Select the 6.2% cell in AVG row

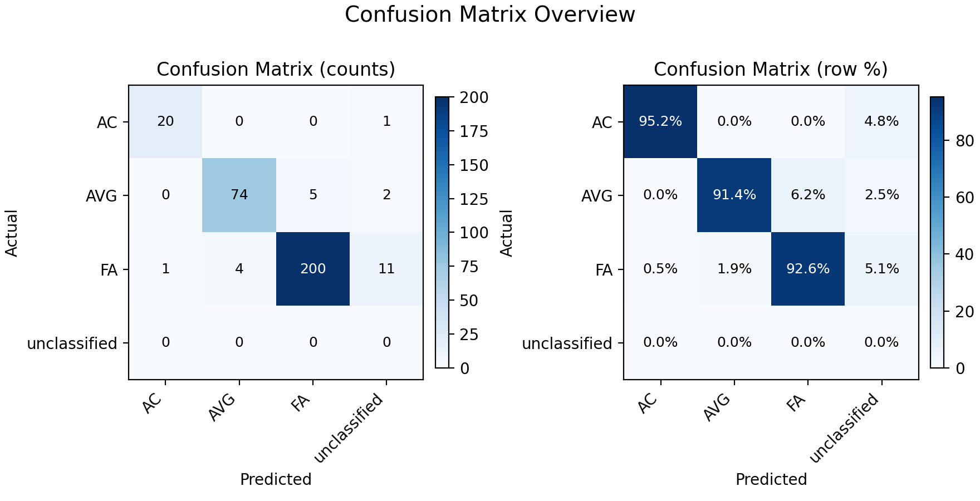[808, 195]
